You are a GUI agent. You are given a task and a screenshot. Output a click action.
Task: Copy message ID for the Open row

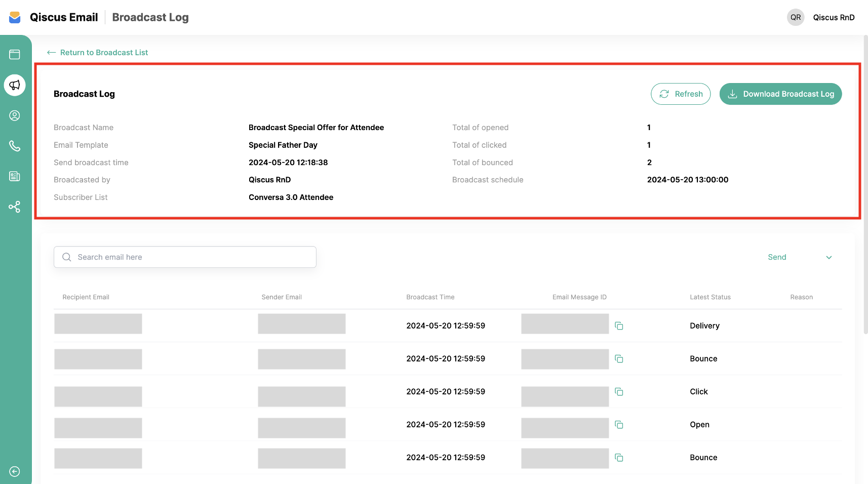point(619,424)
